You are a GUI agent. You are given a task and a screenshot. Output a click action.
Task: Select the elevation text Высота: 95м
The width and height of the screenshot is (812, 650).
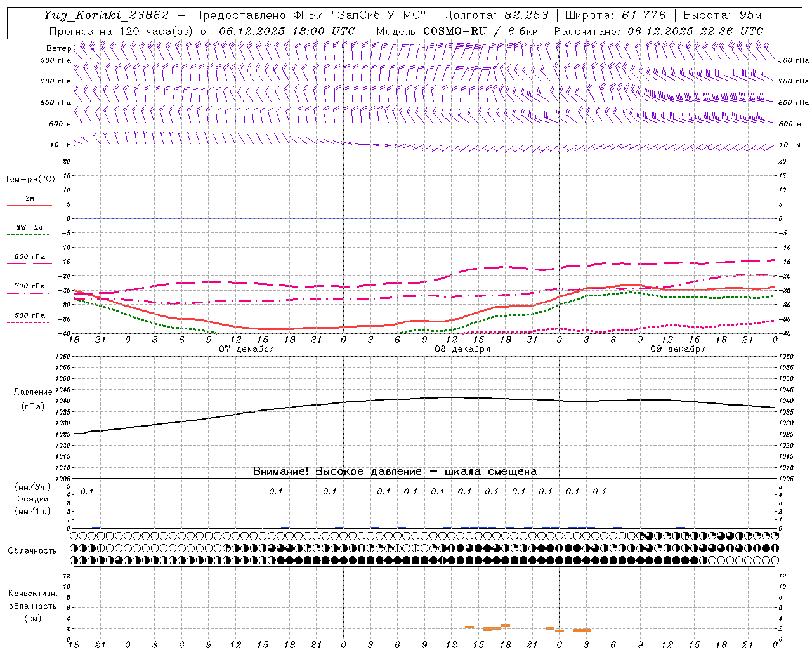(x=723, y=15)
